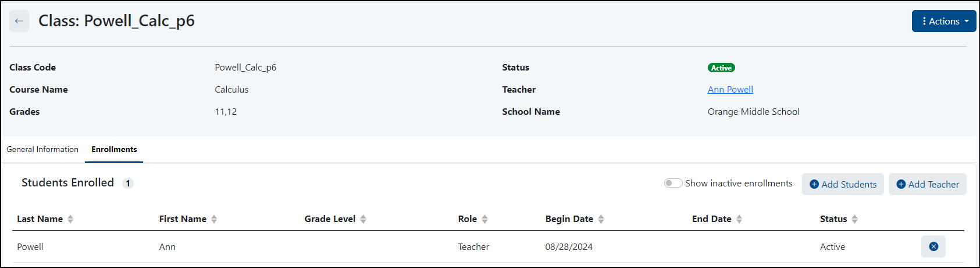Screen dimensions: 980x268
Task: Sort by Role column icon
Action: 484,219
